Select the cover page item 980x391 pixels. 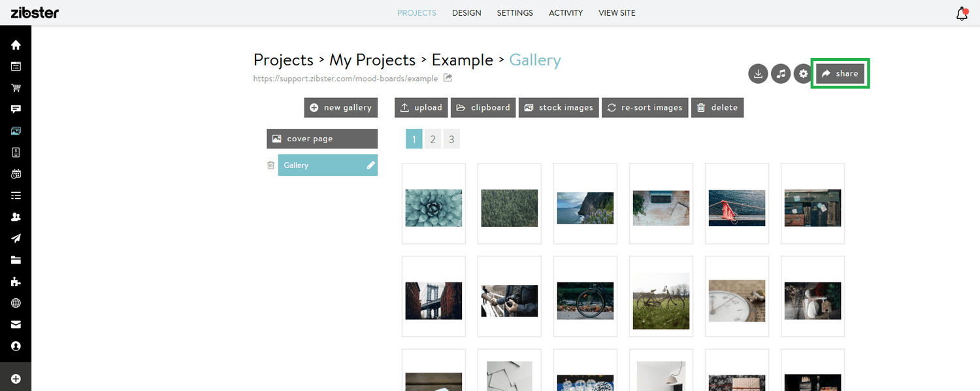pos(322,139)
